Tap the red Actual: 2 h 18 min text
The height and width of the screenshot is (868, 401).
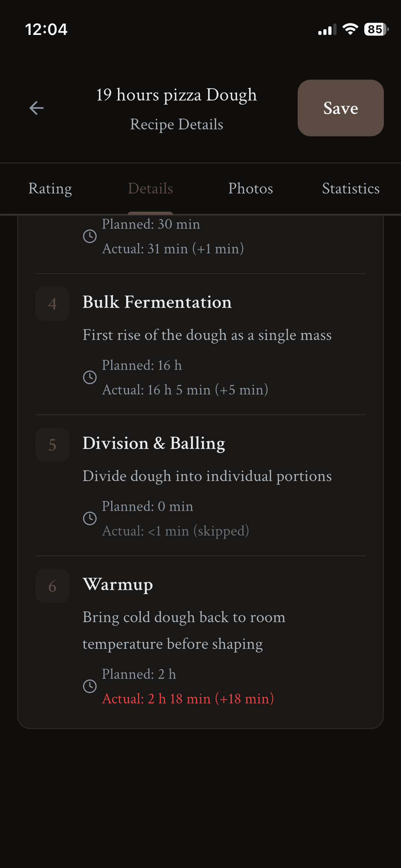click(188, 699)
